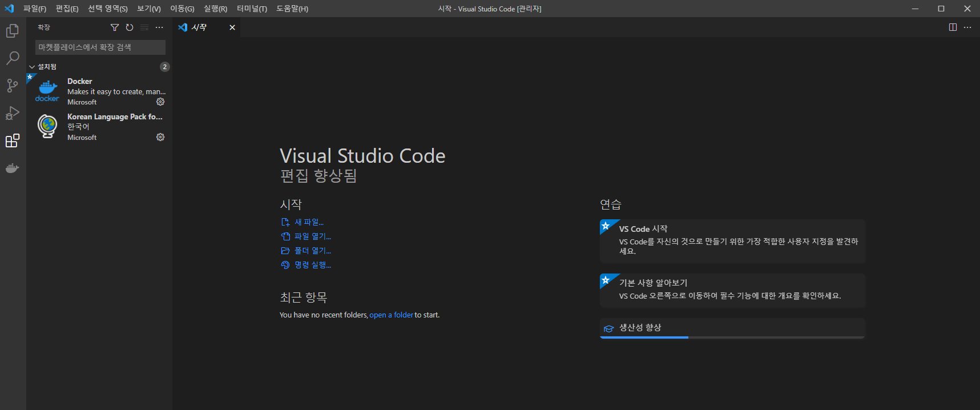The image size is (980, 410).
Task: Maximize the Visual Studio Code window
Action: click(941, 9)
